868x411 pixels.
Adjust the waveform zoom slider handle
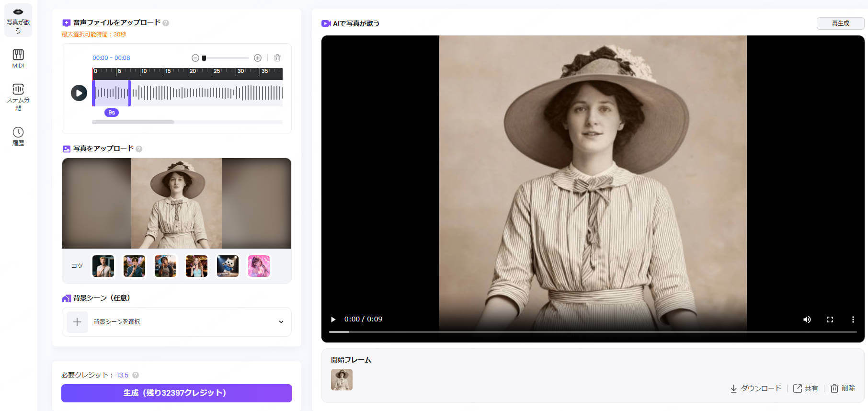[204, 58]
